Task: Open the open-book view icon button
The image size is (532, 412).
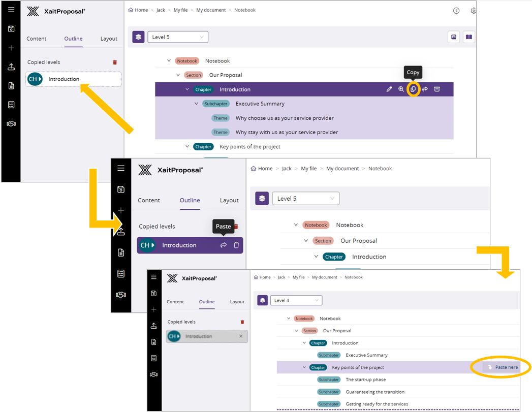Action: tap(469, 37)
